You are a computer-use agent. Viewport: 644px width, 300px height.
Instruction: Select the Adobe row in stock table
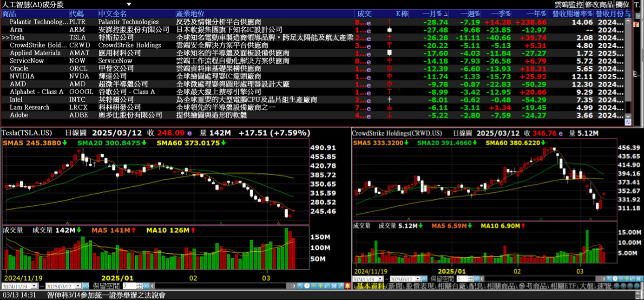[x=312, y=115]
